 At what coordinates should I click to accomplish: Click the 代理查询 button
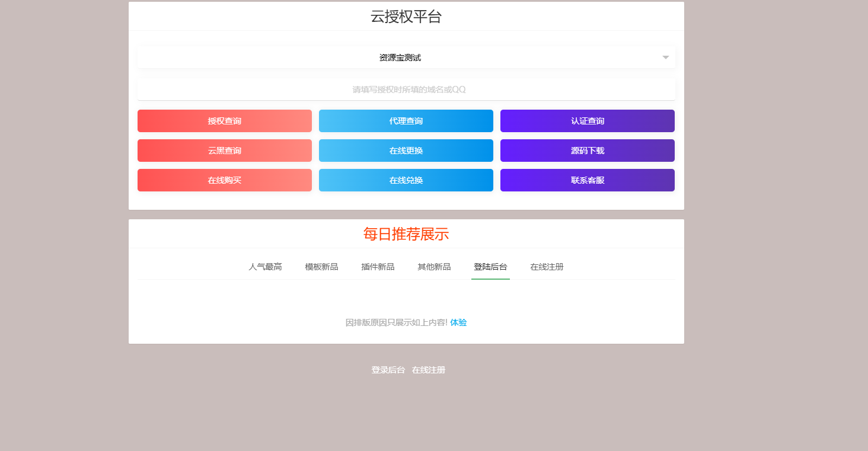pos(406,121)
